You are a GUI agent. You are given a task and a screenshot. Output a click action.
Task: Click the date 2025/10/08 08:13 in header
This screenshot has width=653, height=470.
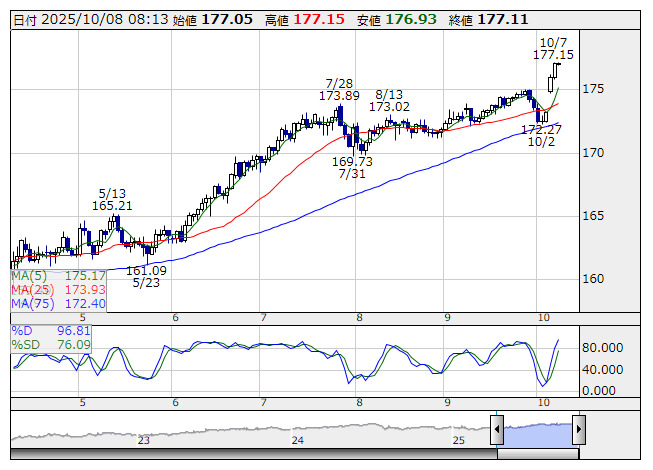pos(105,19)
